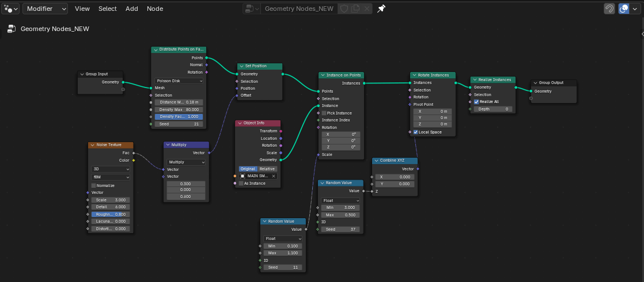Collapse the Set Position node
This screenshot has width=644, height=282.
click(x=241, y=66)
